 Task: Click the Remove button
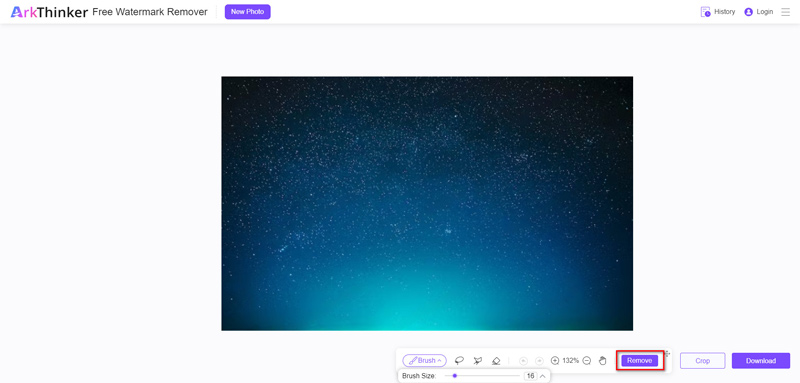point(640,361)
